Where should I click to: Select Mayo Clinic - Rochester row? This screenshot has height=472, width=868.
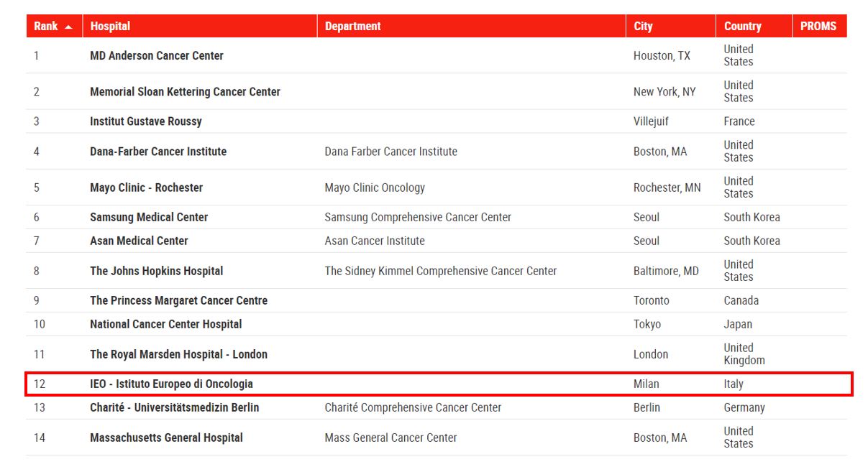[x=146, y=188]
